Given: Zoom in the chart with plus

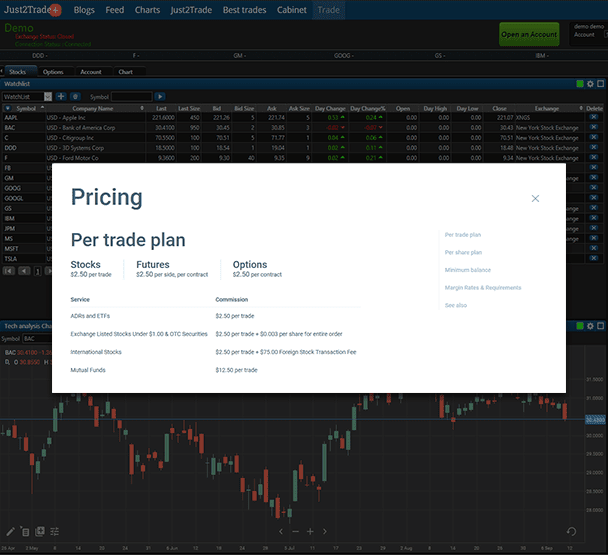Looking at the screenshot, I should coord(310,531).
